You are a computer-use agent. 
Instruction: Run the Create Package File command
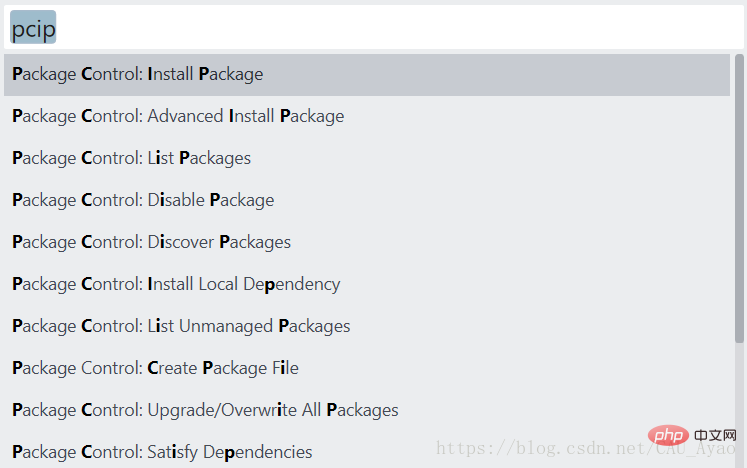(155, 368)
